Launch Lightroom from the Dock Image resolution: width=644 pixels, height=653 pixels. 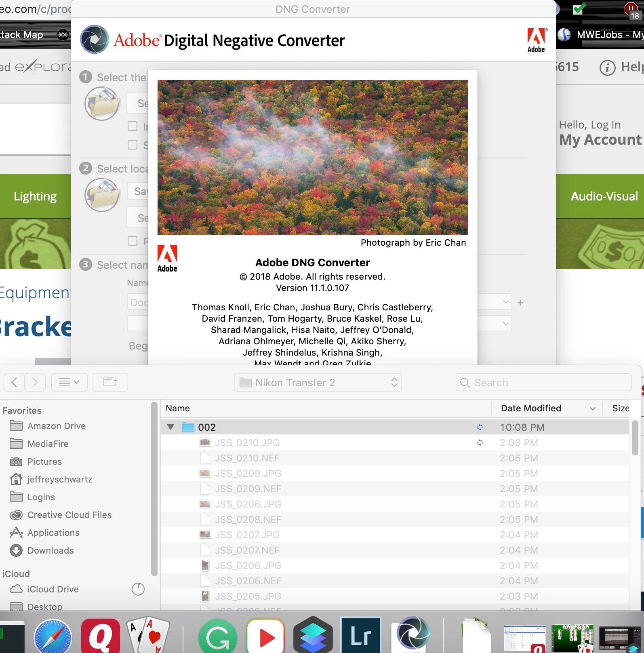[361, 636]
